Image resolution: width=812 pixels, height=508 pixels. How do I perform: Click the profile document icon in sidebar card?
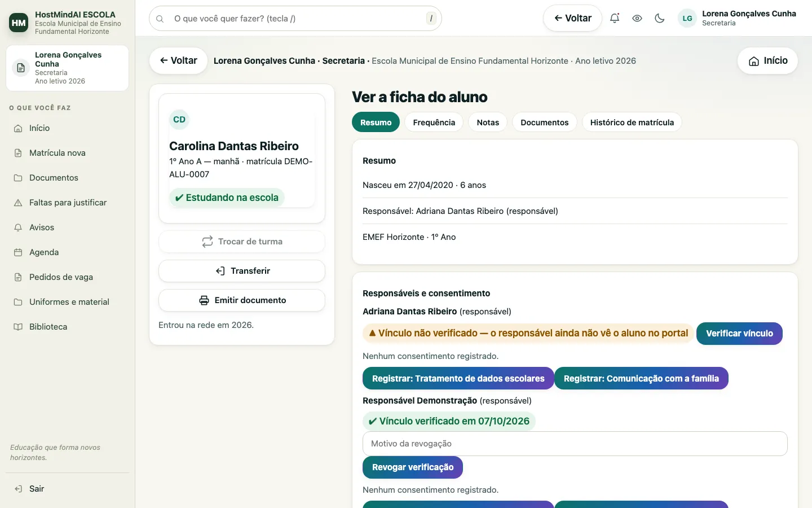pos(21,68)
